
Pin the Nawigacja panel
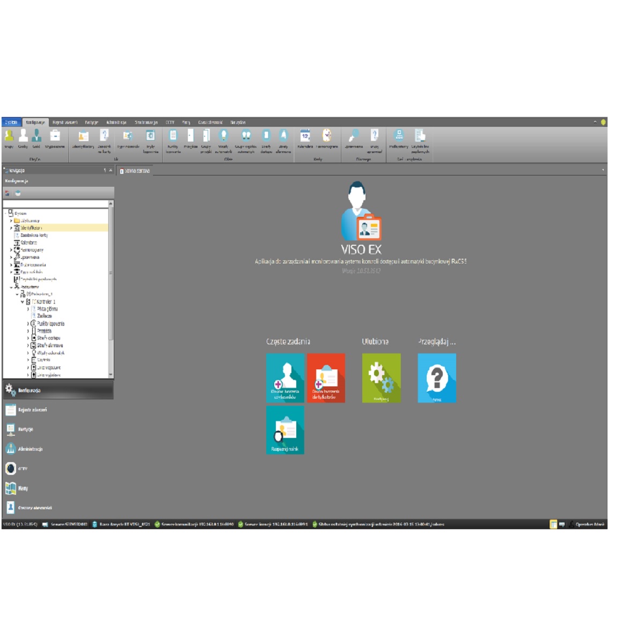pyautogui.click(x=105, y=170)
